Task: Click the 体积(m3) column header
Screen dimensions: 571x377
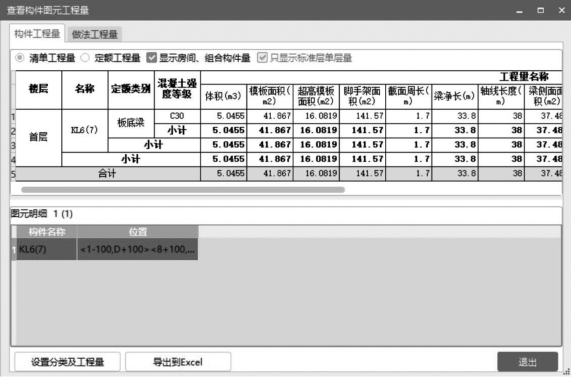Action: (x=224, y=97)
